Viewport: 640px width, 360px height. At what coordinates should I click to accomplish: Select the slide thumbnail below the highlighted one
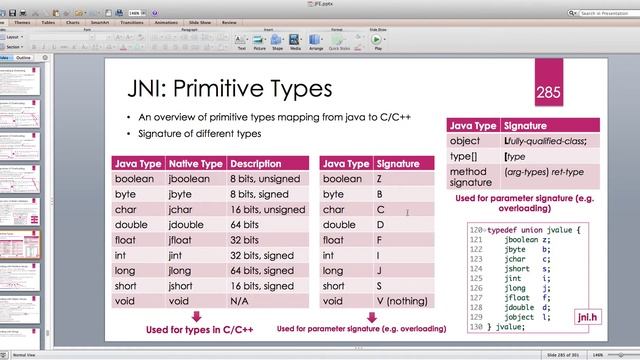point(20,277)
